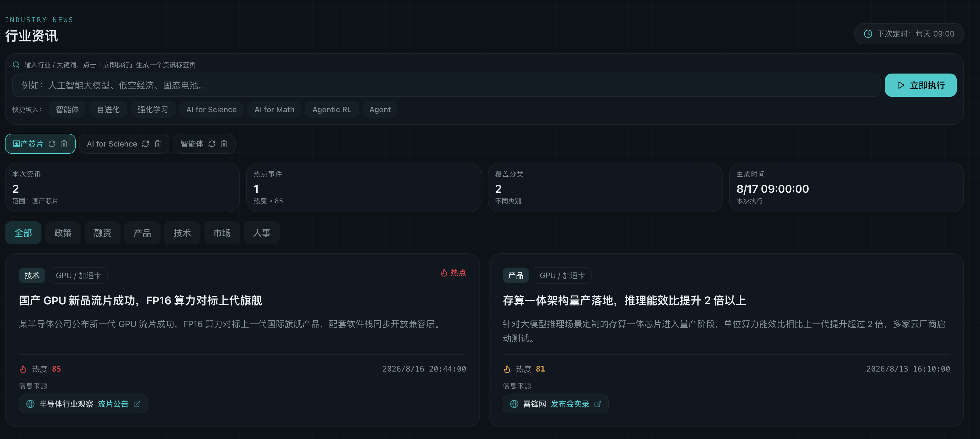980x439 pixels.
Task: Click the globe icon beside 雷锋网
Action: [x=514, y=404]
